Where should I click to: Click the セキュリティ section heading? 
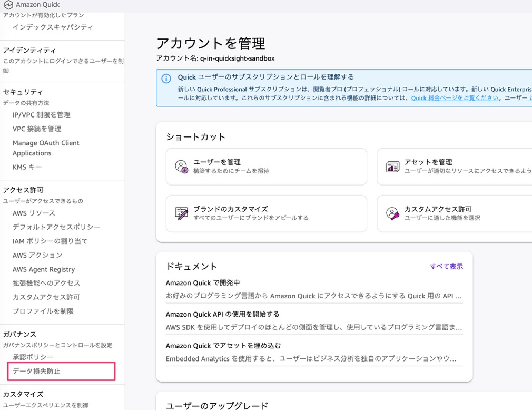tap(23, 92)
